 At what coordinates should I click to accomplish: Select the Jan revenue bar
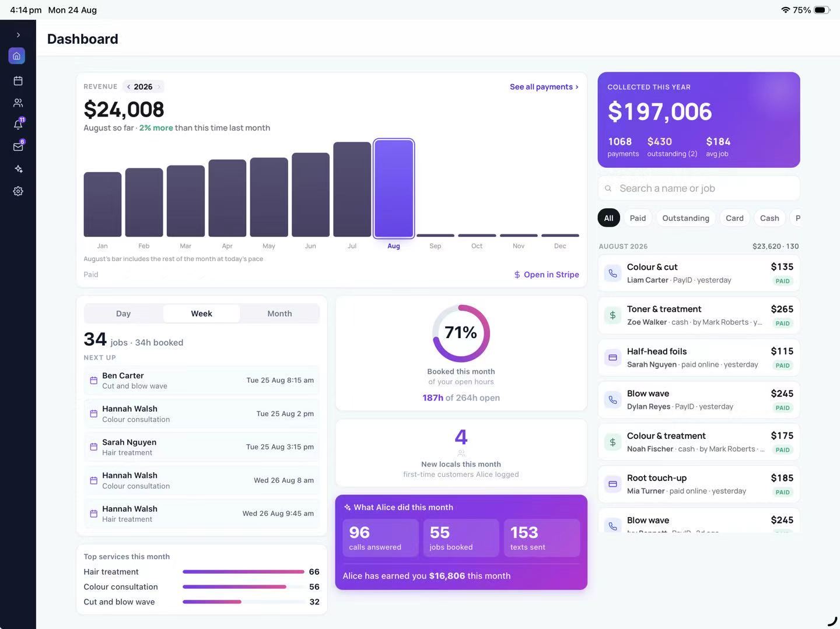pos(103,204)
